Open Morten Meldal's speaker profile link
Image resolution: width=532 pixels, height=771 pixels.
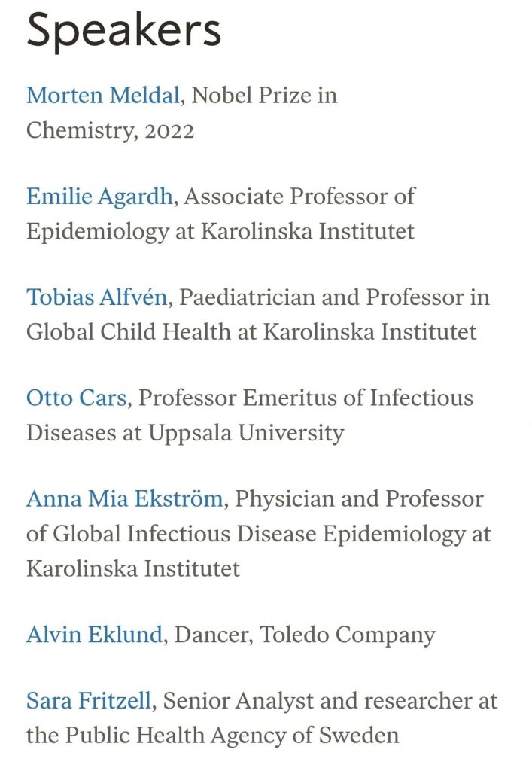tap(103, 96)
